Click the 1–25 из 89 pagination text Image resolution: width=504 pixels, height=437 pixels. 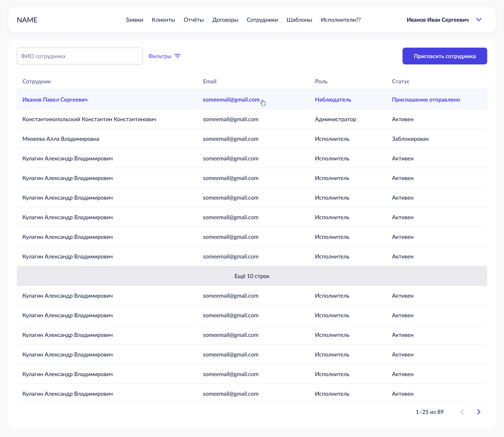(x=429, y=412)
